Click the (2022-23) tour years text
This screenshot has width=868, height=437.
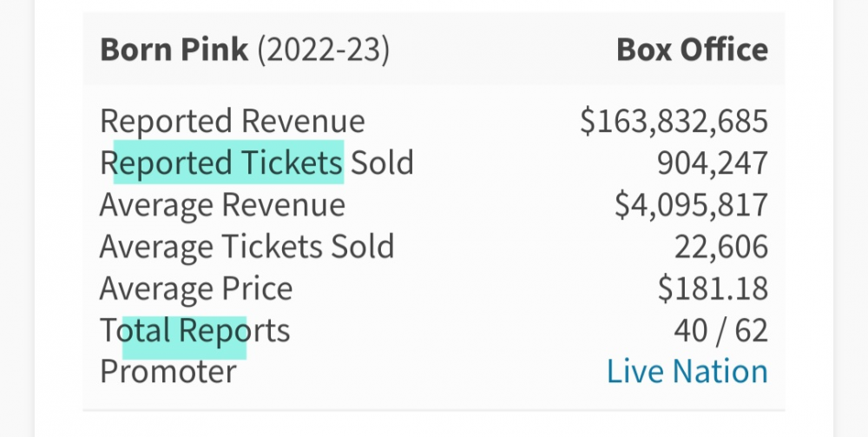point(323,50)
